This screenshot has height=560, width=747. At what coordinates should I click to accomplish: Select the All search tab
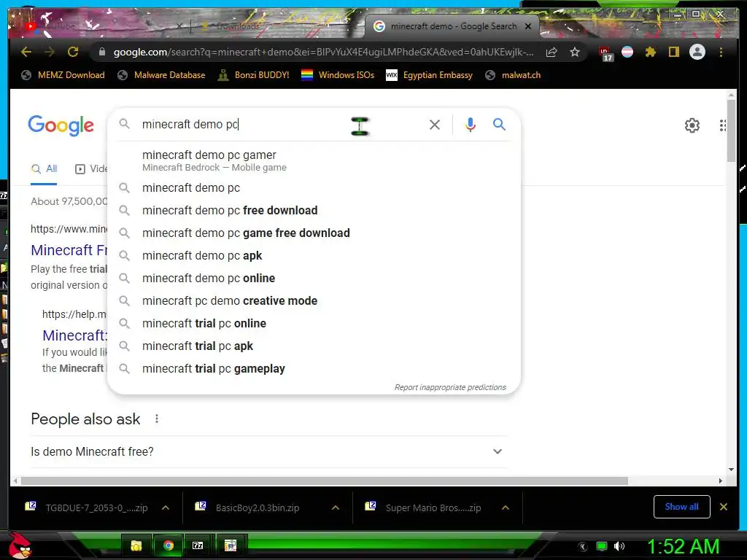coord(44,169)
